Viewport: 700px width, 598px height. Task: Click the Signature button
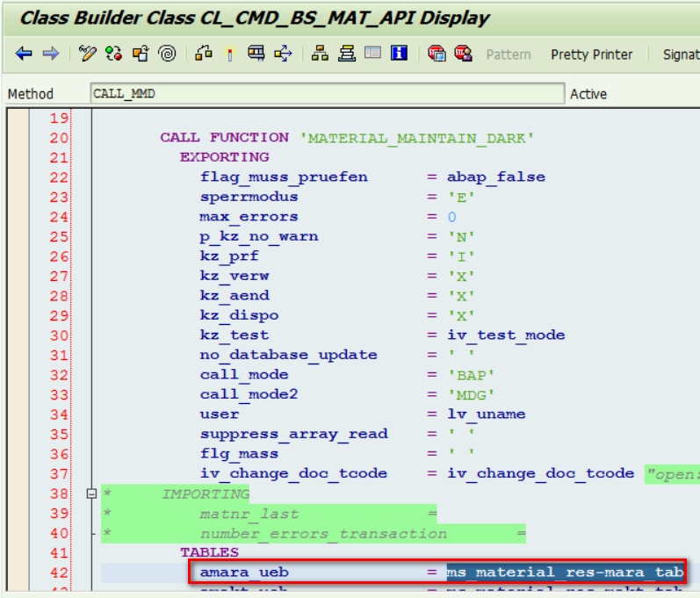681,54
